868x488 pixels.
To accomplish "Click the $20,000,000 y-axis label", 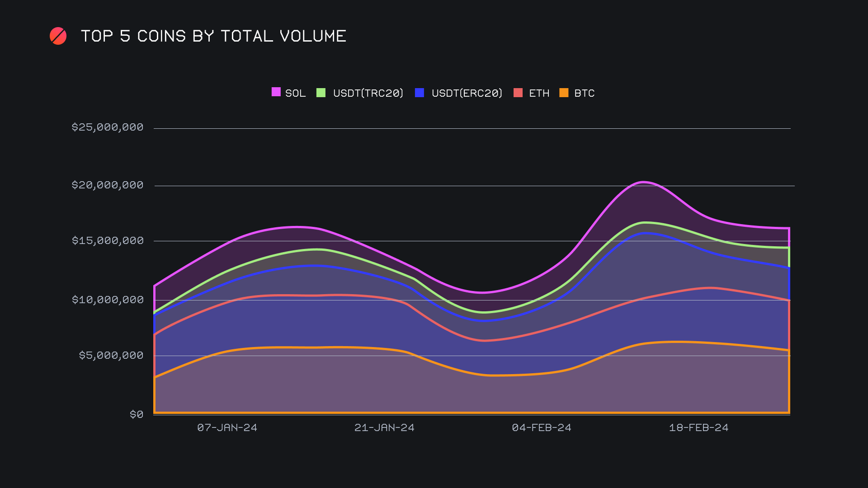I will [x=108, y=185].
